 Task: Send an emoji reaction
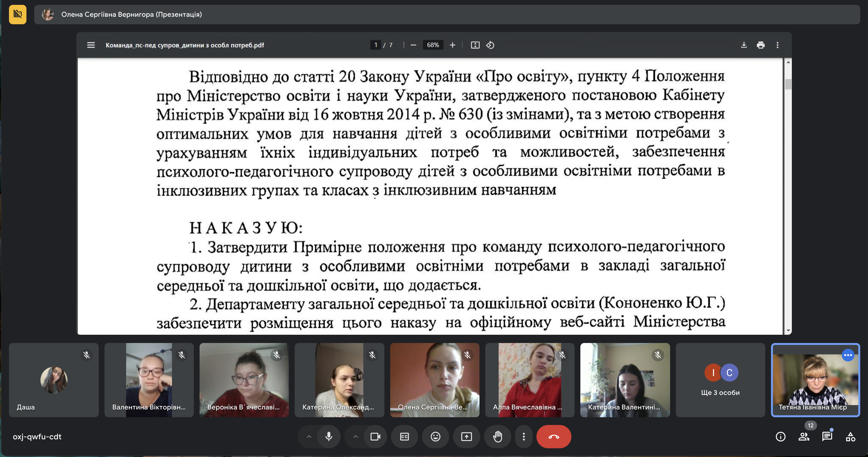click(x=435, y=437)
